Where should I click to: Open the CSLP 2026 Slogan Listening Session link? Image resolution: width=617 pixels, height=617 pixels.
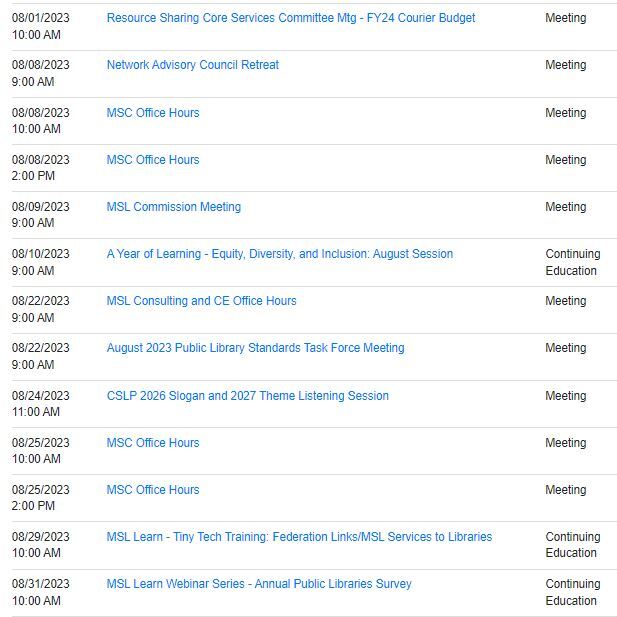pos(247,396)
